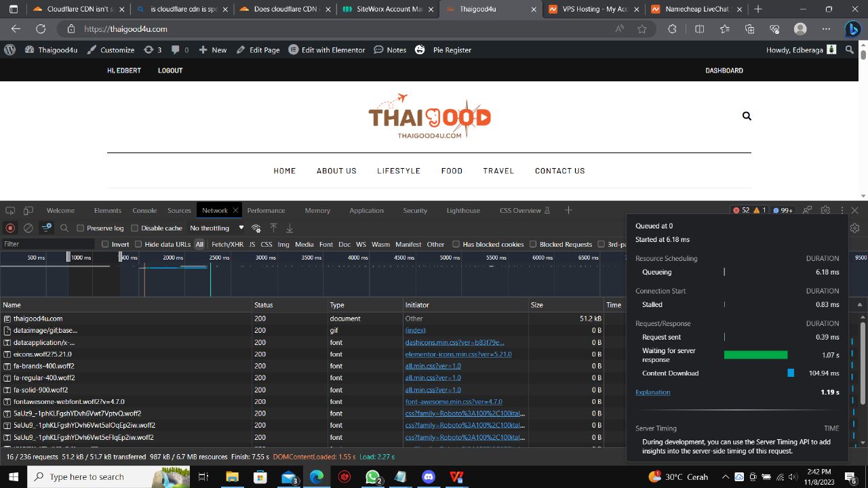Image resolution: width=868 pixels, height=488 pixels.
Task: Activate the inspect element picker tool
Action: tap(10, 211)
